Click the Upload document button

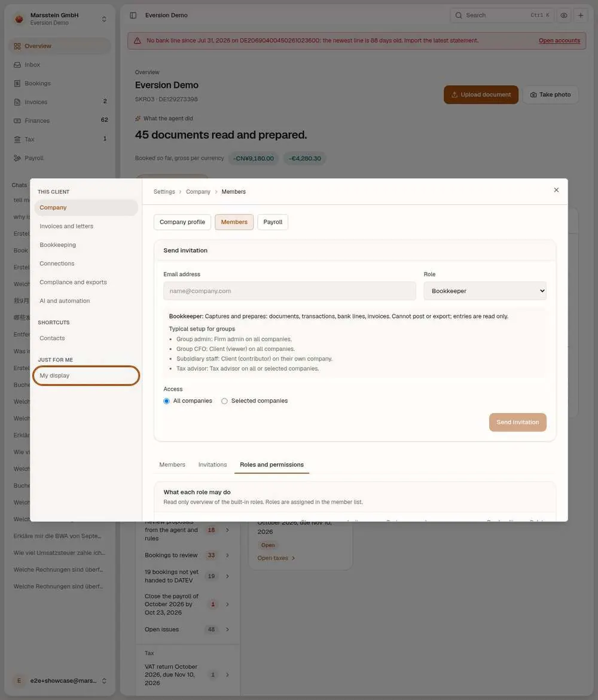coord(481,94)
